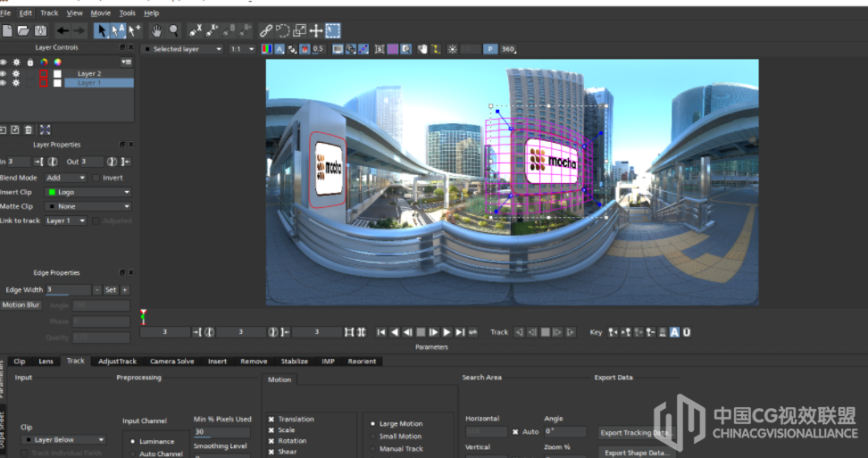Image resolution: width=868 pixels, height=458 pixels.
Task: Click the 360 view mode button
Action: pos(508,49)
